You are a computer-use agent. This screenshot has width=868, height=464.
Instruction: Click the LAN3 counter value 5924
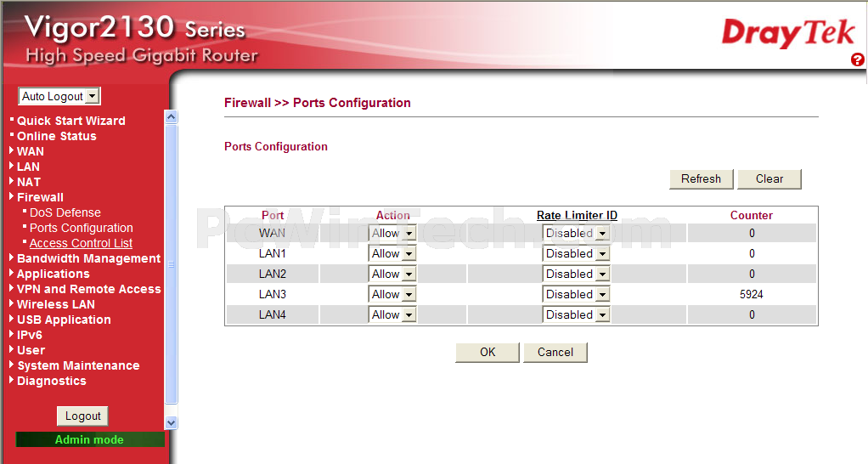[x=751, y=295]
